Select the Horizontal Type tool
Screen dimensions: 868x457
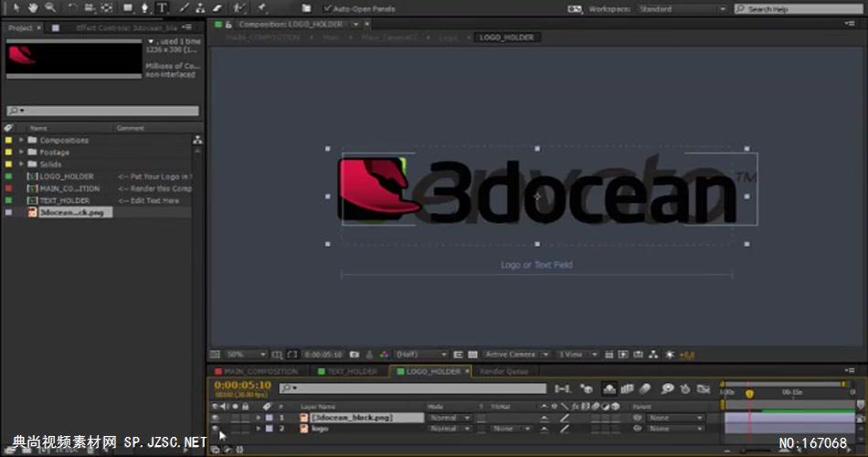[163, 7]
